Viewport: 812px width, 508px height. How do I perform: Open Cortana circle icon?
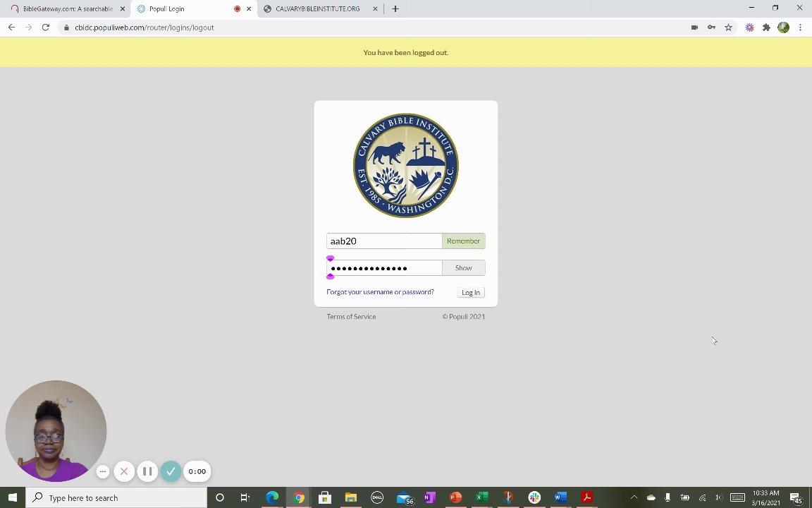coord(220,497)
